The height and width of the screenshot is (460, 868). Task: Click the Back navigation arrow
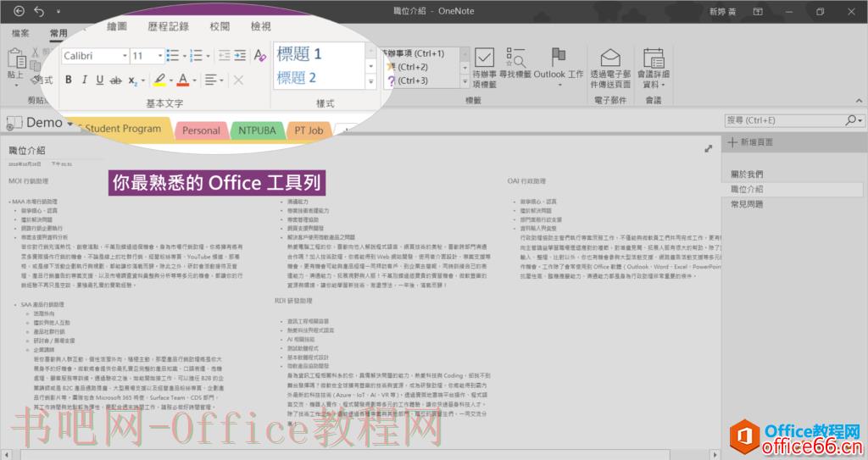tap(19, 11)
